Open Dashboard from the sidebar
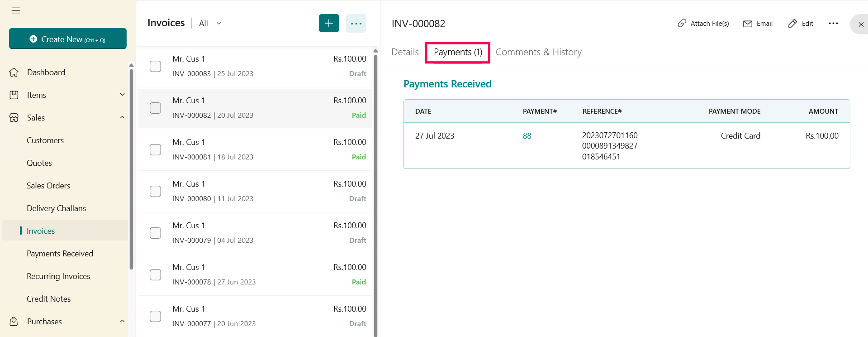The image size is (868, 337). pyautogui.click(x=46, y=72)
